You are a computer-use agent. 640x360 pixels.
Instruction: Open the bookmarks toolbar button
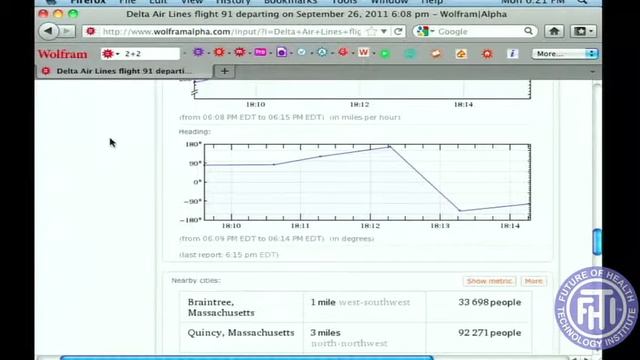(583, 31)
